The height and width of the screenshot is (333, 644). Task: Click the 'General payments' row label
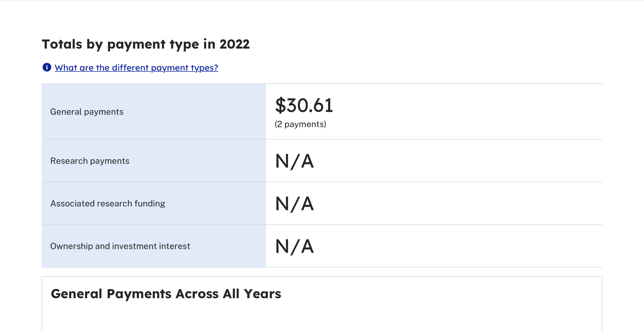[87, 112]
